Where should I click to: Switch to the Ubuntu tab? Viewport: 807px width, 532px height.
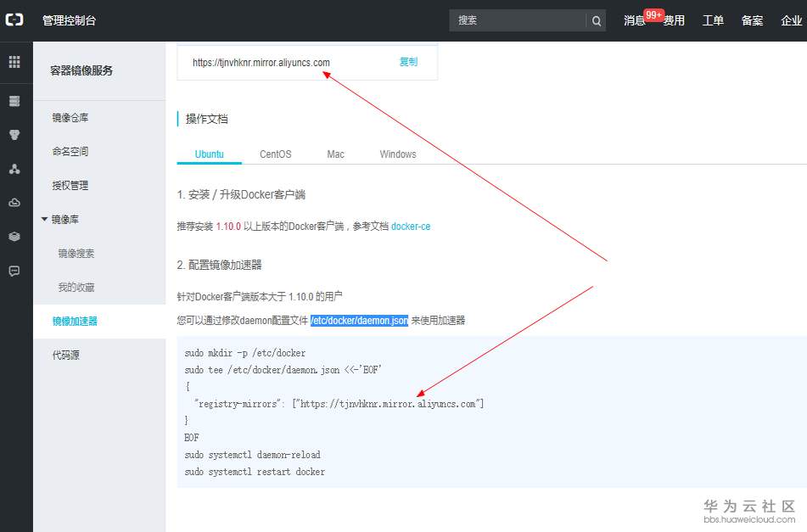click(x=209, y=154)
